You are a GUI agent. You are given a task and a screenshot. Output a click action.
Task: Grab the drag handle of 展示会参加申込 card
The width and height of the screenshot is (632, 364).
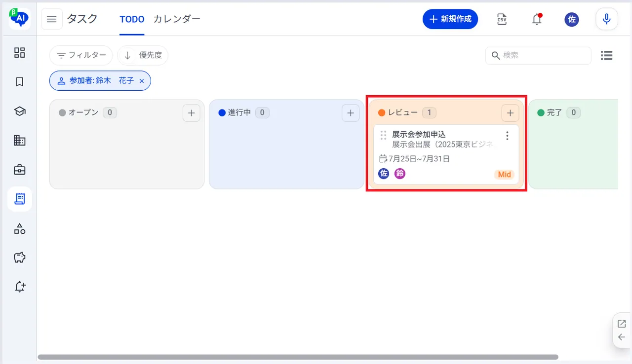pyautogui.click(x=383, y=135)
